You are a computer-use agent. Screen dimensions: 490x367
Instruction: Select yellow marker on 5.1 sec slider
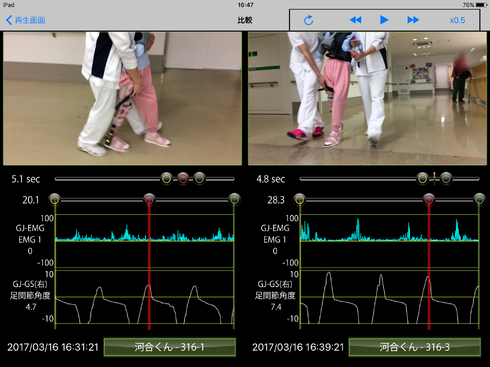click(166, 179)
